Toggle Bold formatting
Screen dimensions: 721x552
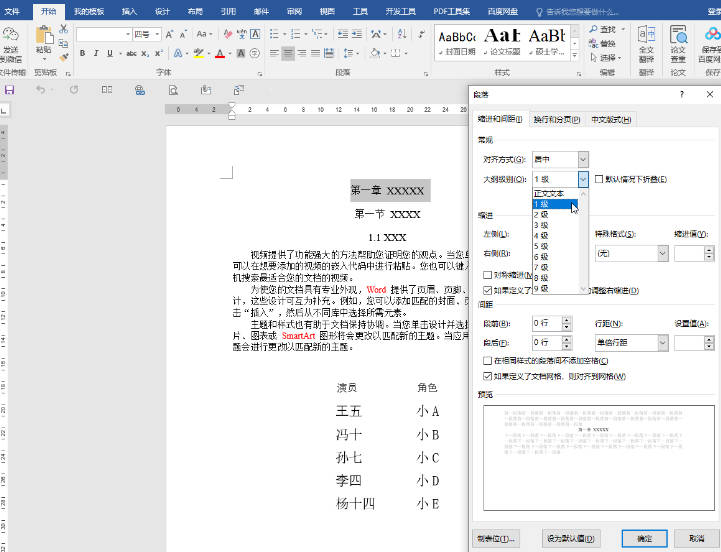pyautogui.click(x=82, y=53)
